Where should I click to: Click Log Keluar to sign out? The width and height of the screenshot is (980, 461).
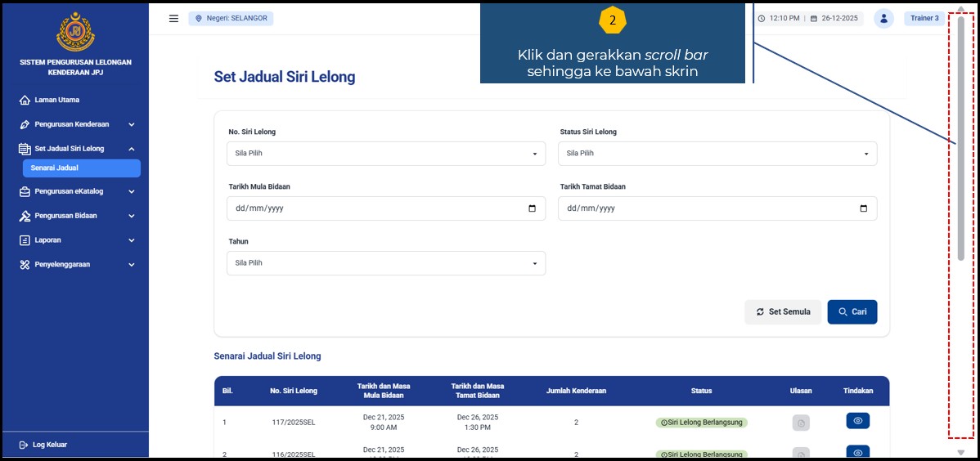(49, 445)
